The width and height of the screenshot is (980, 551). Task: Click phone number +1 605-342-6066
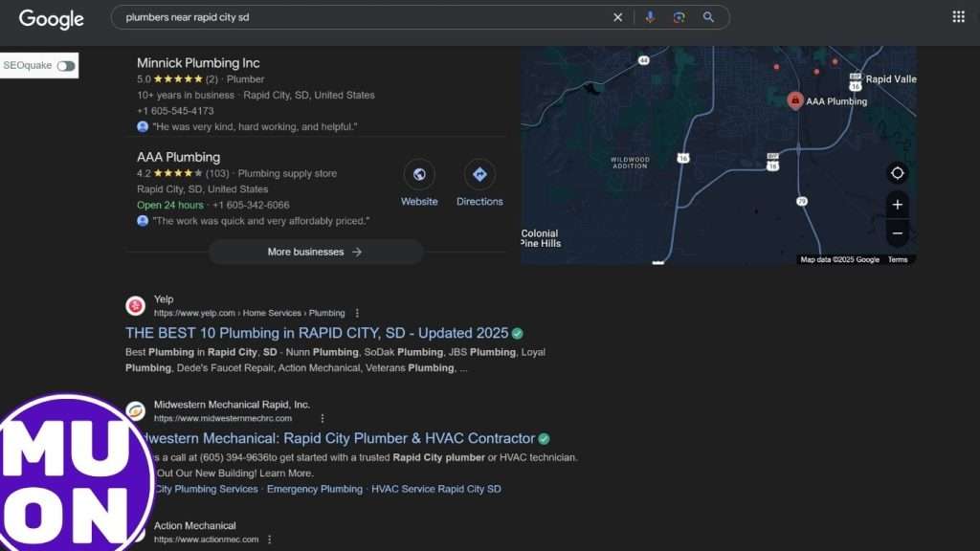tap(251, 206)
